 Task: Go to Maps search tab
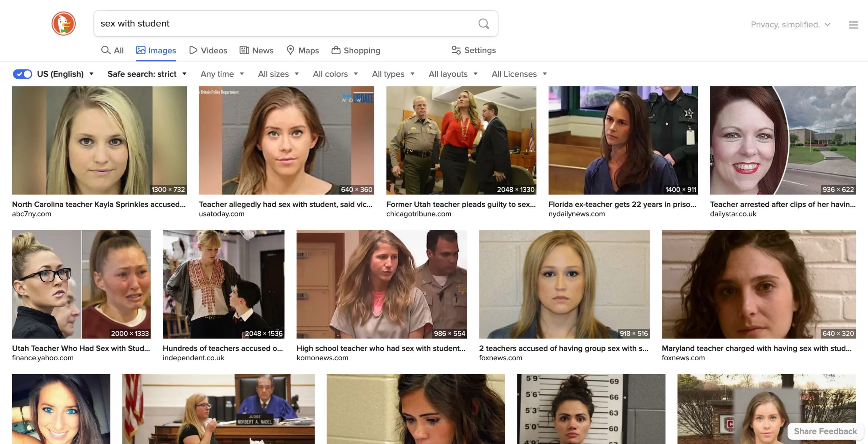pos(302,51)
